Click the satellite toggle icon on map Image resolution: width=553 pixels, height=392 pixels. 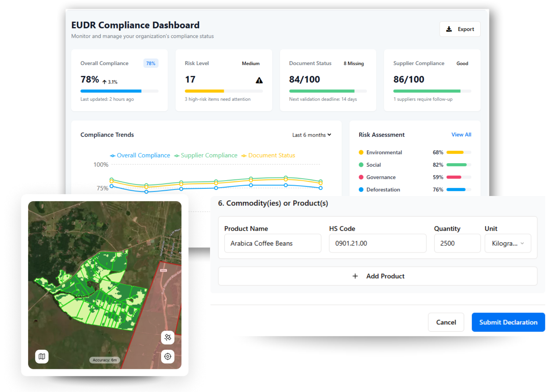168,338
